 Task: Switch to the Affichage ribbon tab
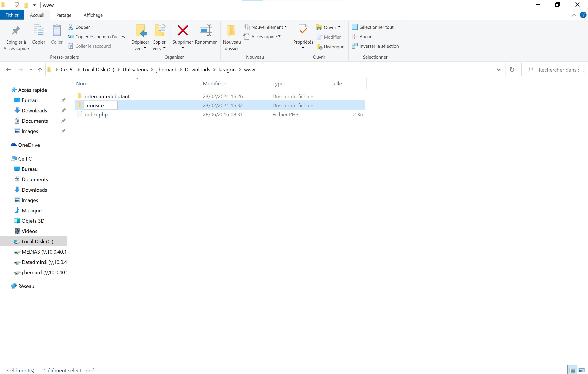click(x=93, y=15)
